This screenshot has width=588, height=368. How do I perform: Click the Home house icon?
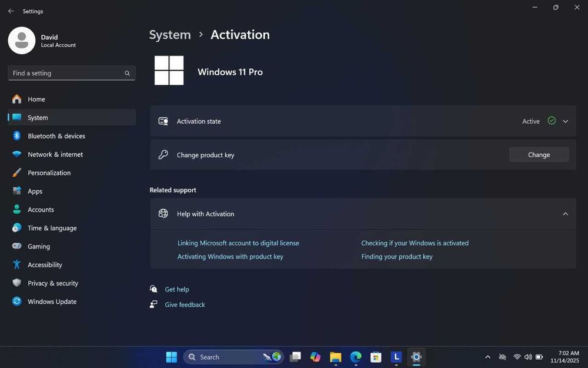click(x=17, y=99)
